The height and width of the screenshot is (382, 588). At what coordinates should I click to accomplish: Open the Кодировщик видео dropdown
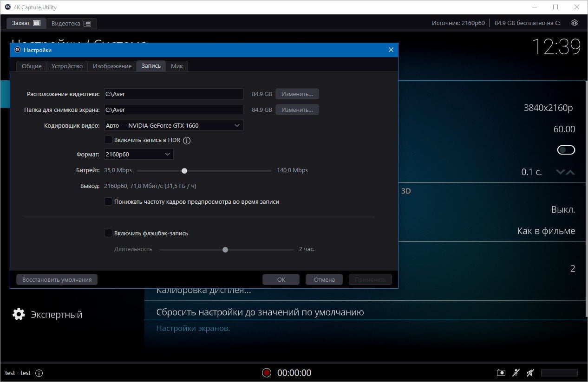pyautogui.click(x=173, y=125)
